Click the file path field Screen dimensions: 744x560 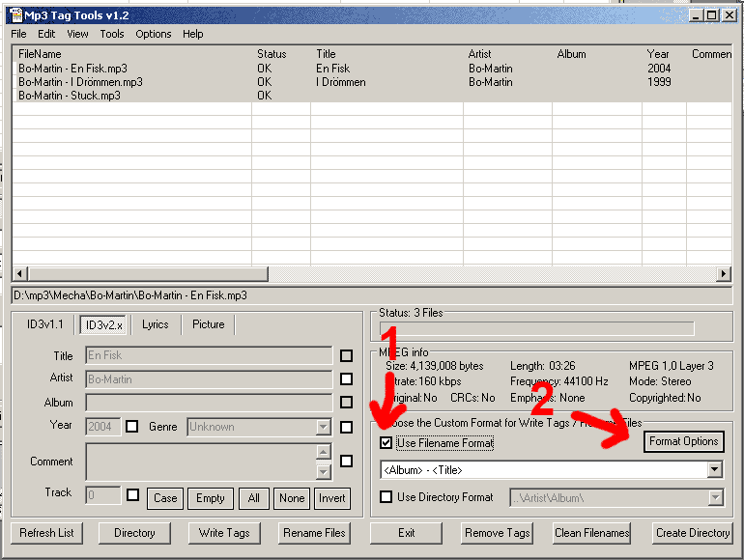pyautogui.click(x=371, y=295)
